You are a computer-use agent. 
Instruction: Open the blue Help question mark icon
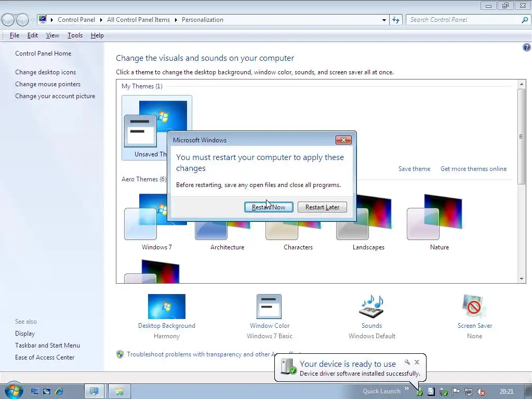527,47
